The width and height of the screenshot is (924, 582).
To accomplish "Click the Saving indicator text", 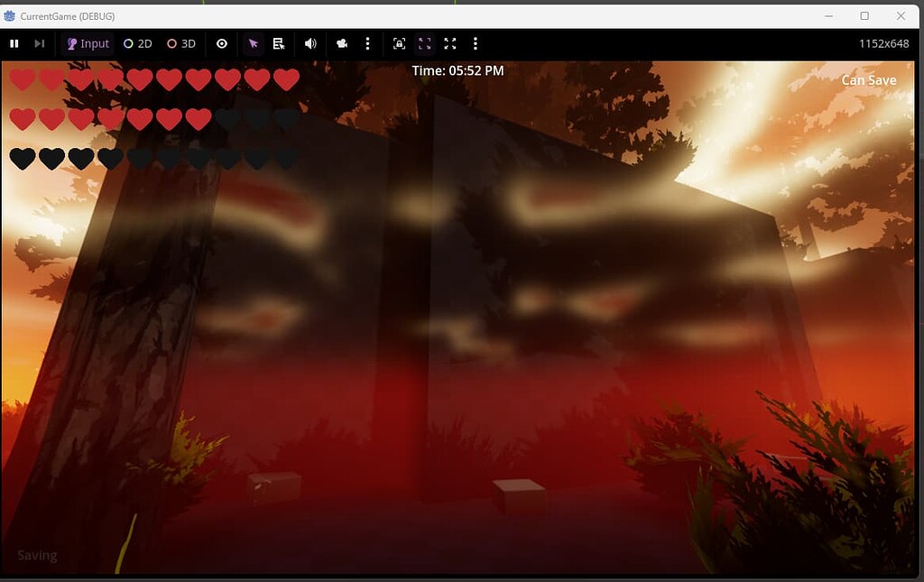I will pyautogui.click(x=37, y=556).
